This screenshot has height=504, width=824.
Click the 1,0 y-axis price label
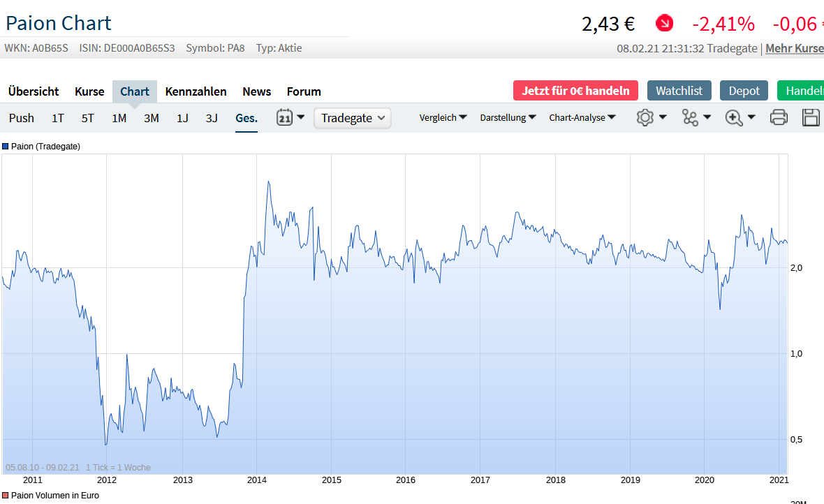tap(796, 354)
